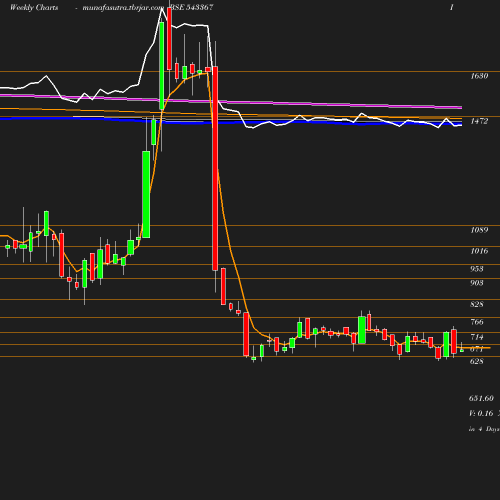Click the 714 price level label
Screen dimensions: 500x500
pyautogui.click(x=477, y=337)
